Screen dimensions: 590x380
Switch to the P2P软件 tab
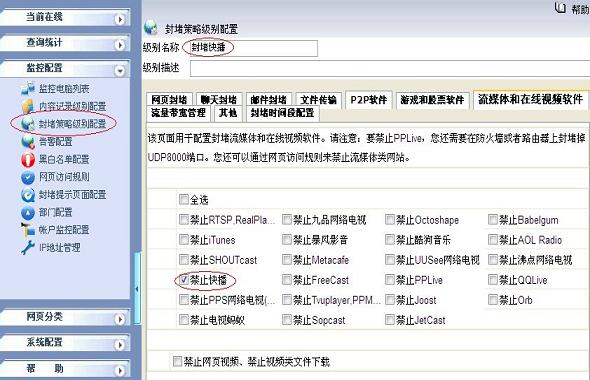pyautogui.click(x=369, y=100)
